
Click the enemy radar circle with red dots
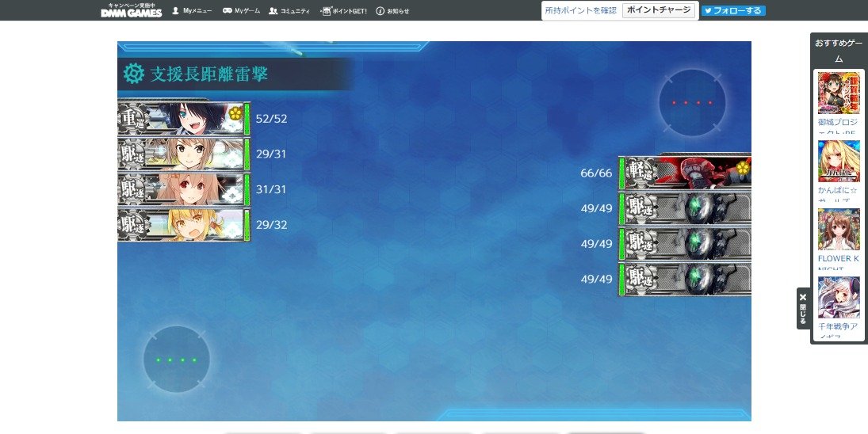click(692, 102)
